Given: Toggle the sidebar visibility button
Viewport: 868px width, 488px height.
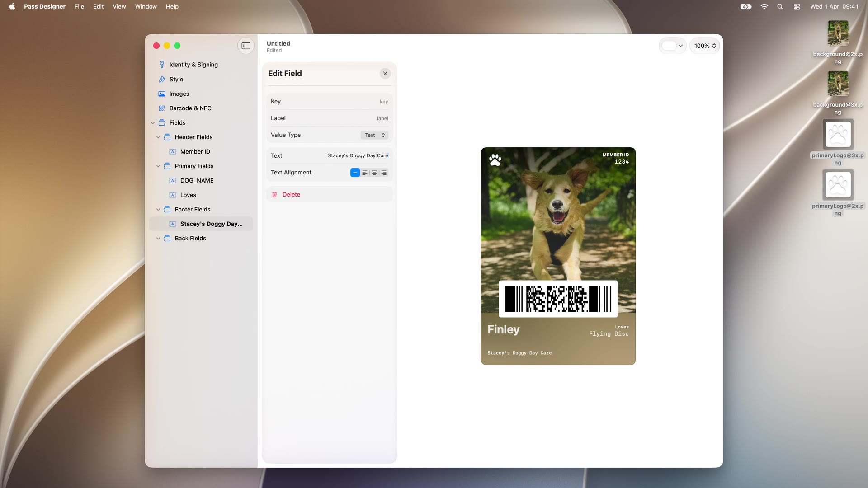Looking at the screenshot, I should click(246, 46).
